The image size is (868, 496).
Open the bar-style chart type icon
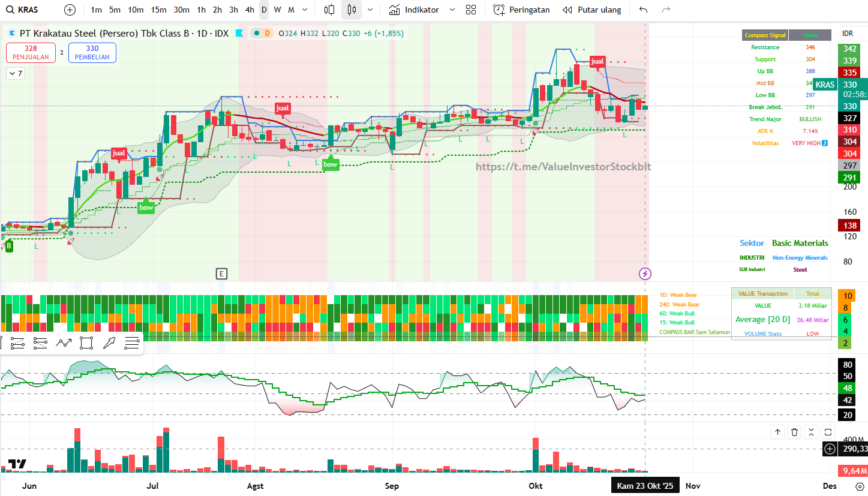329,10
